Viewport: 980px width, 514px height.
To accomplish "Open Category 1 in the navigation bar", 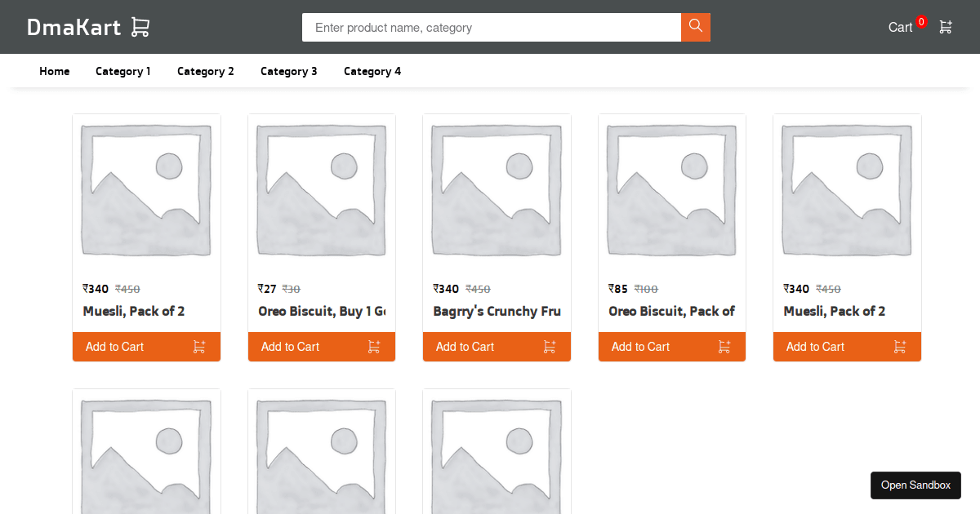I will pos(123,71).
